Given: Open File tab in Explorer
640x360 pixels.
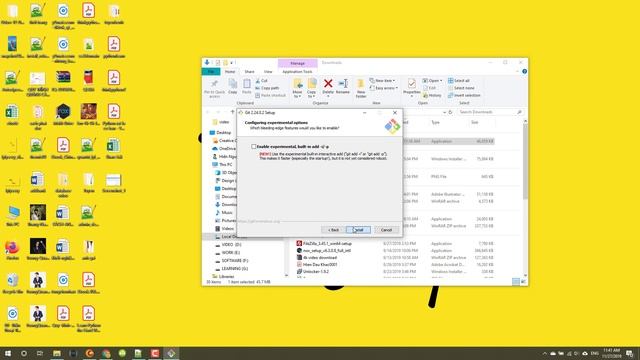Looking at the screenshot, I should click(211, 71).
